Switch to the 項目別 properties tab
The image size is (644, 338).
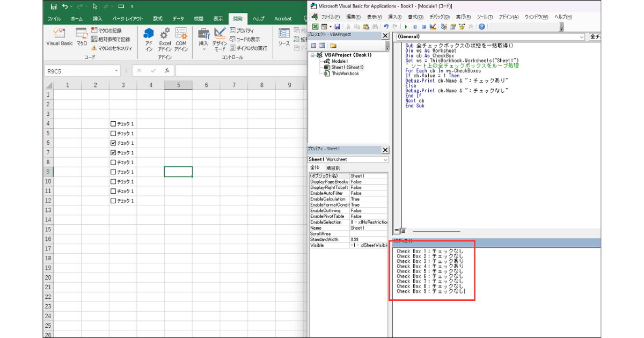tap(333, 168)
